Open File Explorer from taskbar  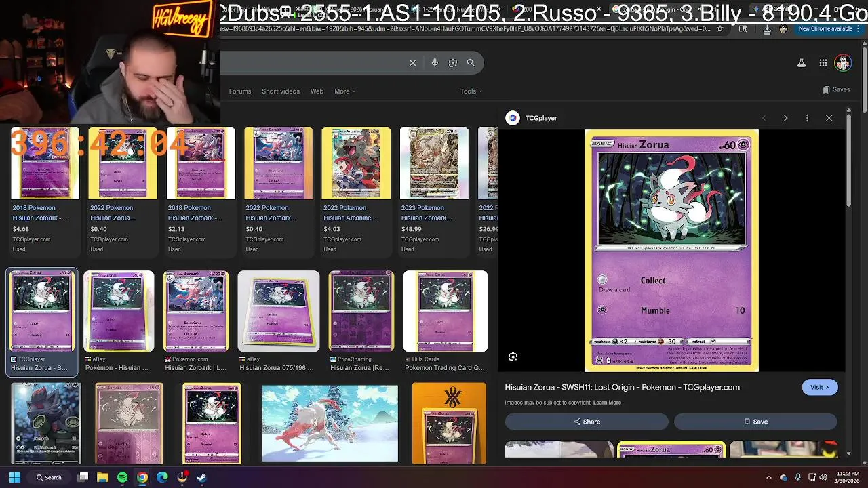point(102,477)
